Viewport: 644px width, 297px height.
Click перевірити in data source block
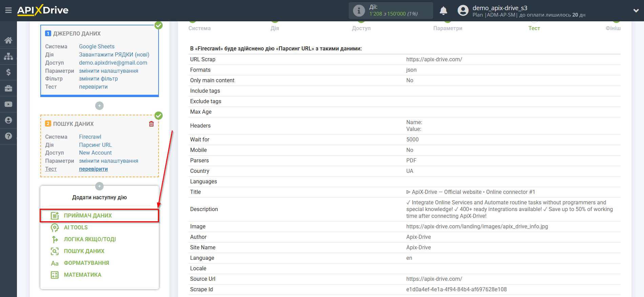[x=93, y=87]
